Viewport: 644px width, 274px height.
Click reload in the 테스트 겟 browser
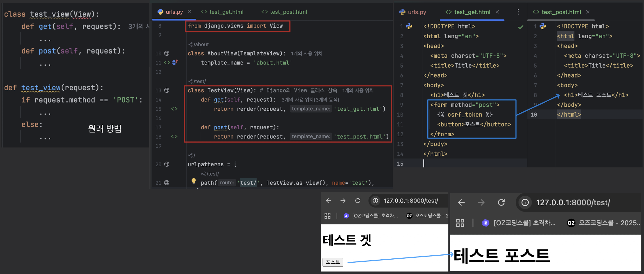(358, 201)
